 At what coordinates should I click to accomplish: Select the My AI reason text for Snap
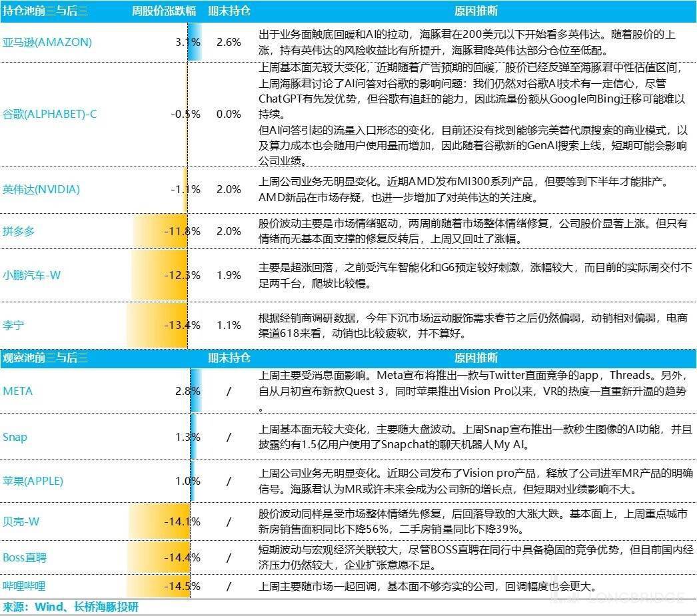pyautogui.click(x=476, y=437)
